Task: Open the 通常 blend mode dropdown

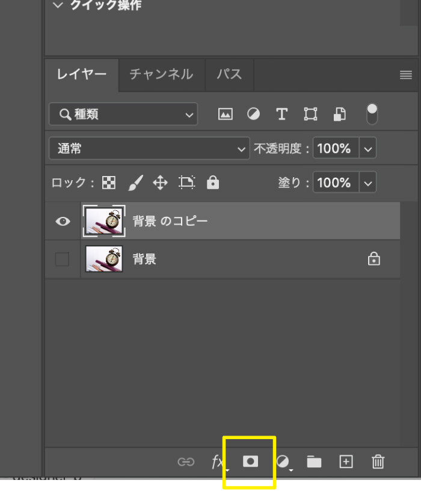Action: click(x=149, y=148)
